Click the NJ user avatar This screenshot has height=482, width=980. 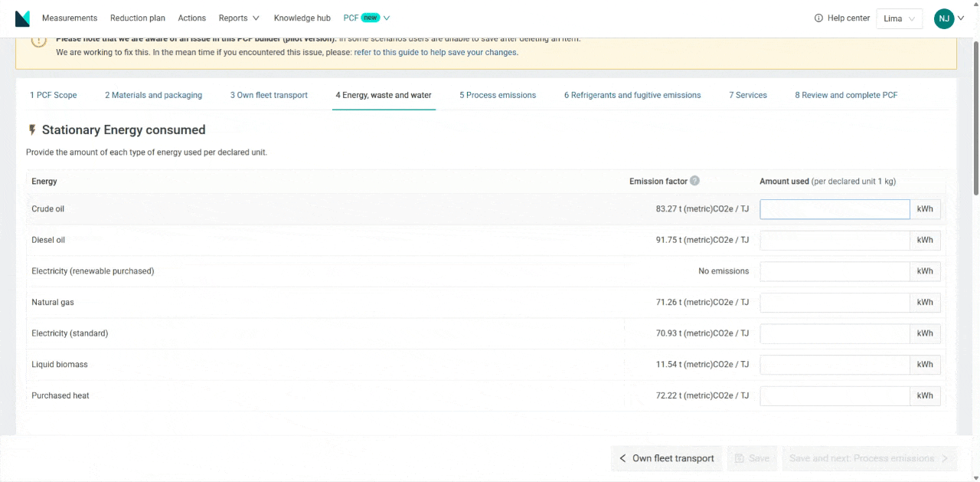[x=944, y=18]
